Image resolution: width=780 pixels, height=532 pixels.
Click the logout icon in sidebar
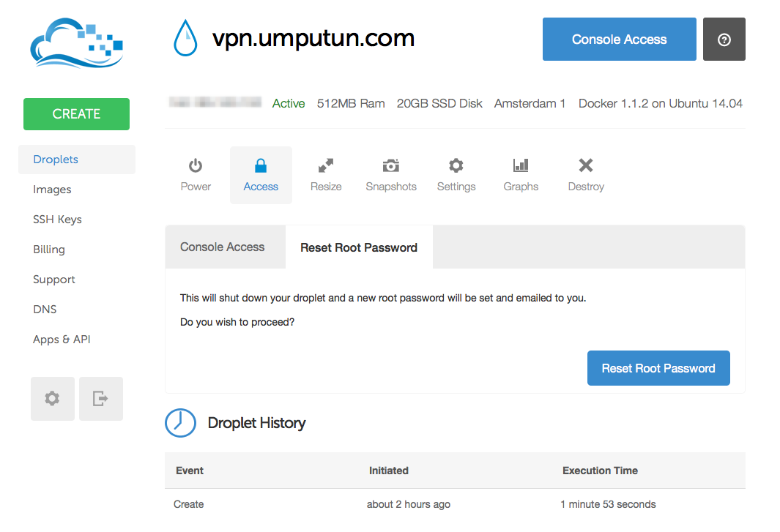(100, 399)
